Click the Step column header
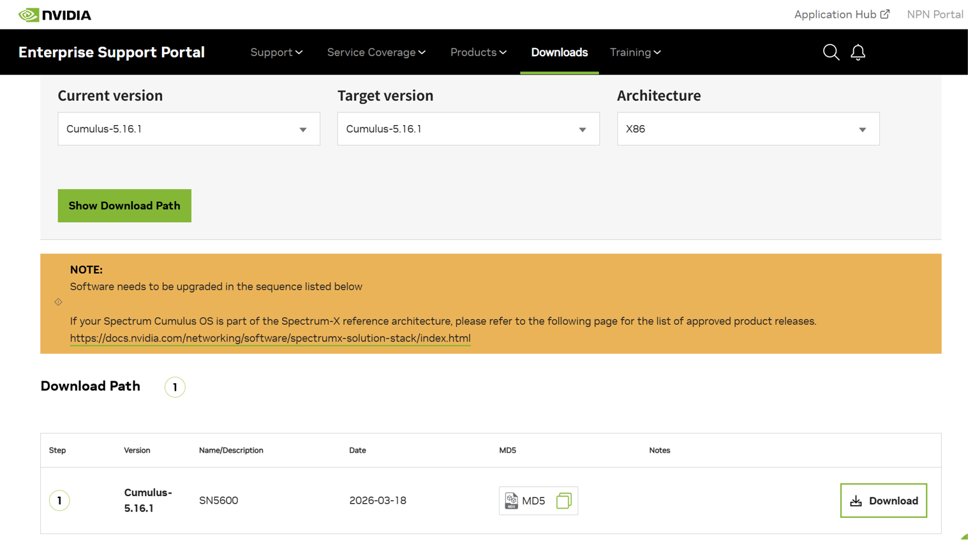This screenshot has width=980, height=558. coord(57,451)
